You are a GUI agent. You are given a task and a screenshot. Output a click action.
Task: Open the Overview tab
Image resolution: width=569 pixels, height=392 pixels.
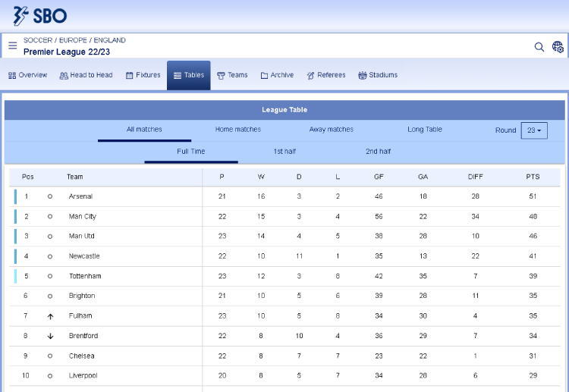pyautogui.click(x=27, y=75)
